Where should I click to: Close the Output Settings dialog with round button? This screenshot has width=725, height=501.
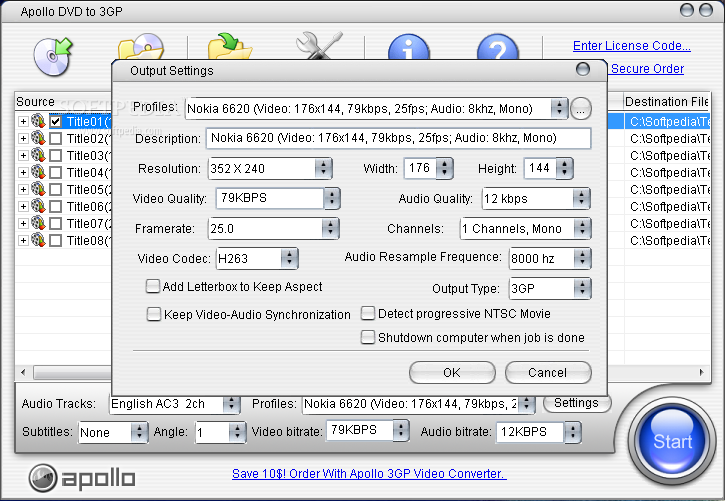583,69
